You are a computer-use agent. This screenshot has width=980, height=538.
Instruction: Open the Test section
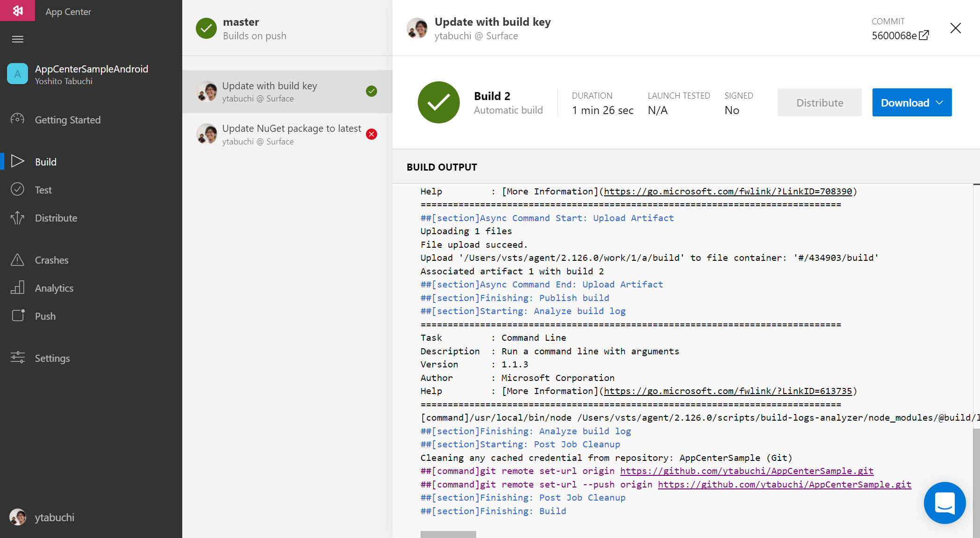coord(43,190)
